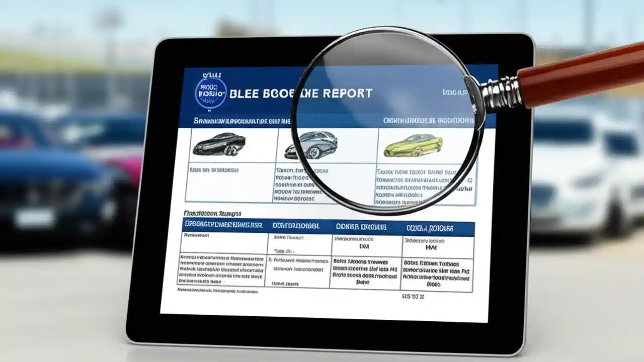Click the report title text at the top
Image resolution: width=644 pixels, height=362 pixels.
point(302,93)
